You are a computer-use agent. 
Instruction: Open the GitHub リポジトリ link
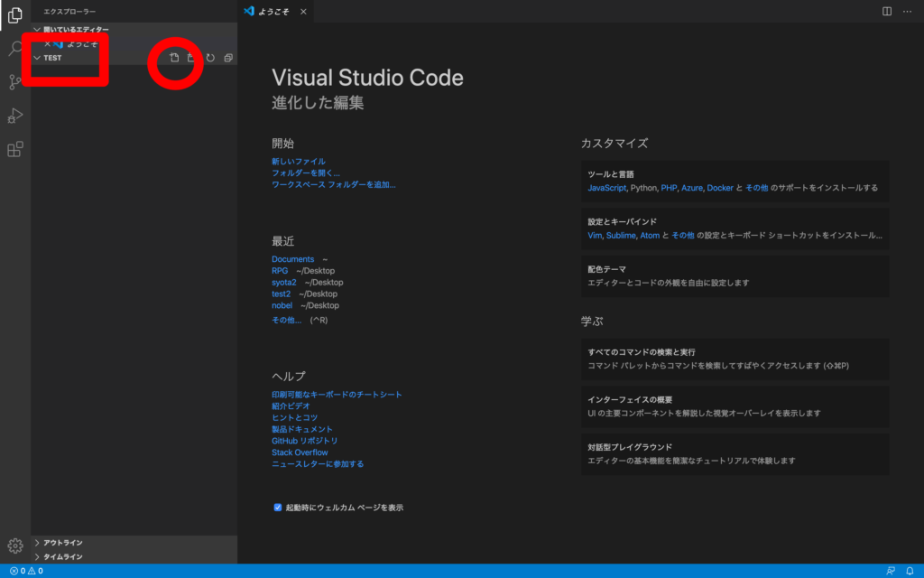pos(305,441)
